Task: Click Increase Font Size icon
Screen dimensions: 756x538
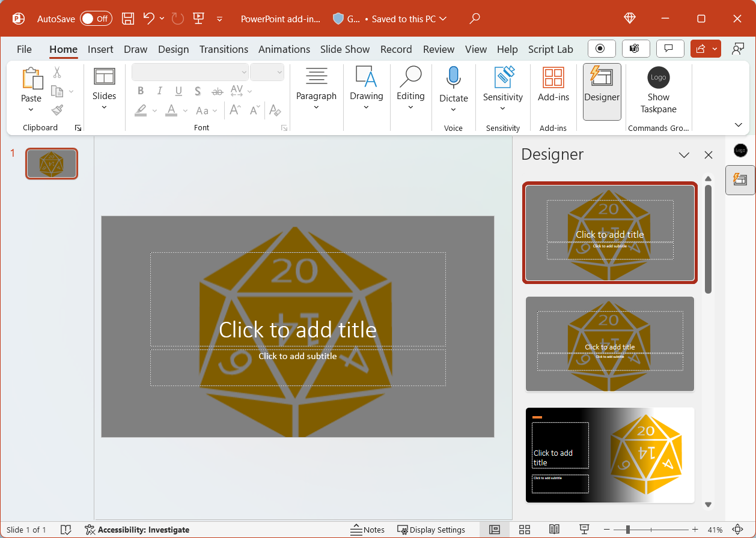Action: pos(236,110)
